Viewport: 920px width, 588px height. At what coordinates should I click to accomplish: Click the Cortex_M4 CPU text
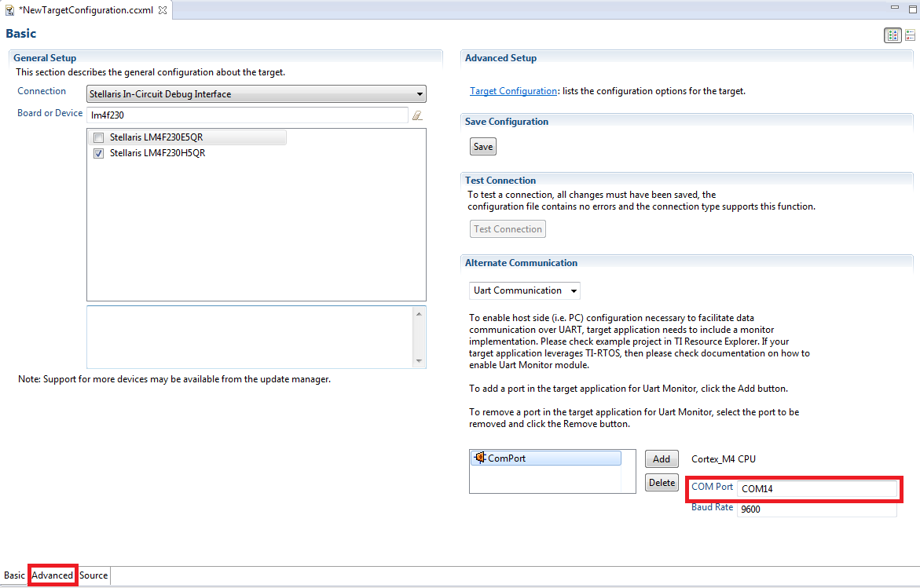pyautogui.click(x=724, y=459)
